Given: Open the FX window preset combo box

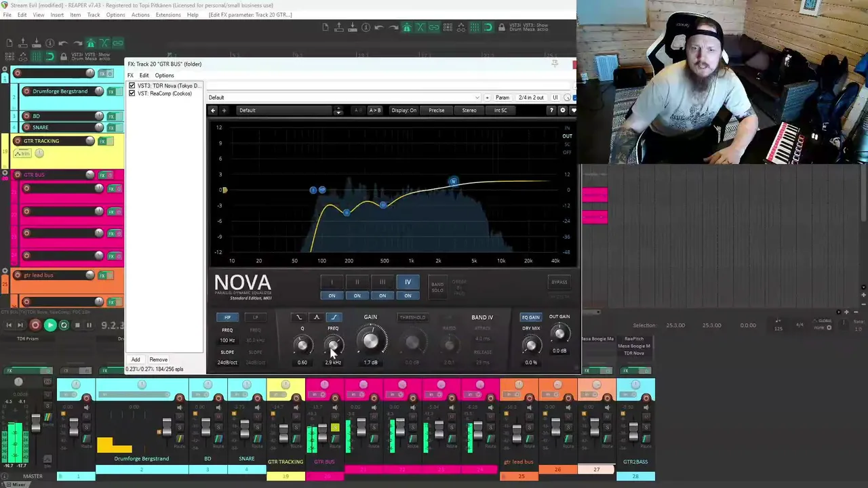Looking at the screenshot, I should pos(344,98).
